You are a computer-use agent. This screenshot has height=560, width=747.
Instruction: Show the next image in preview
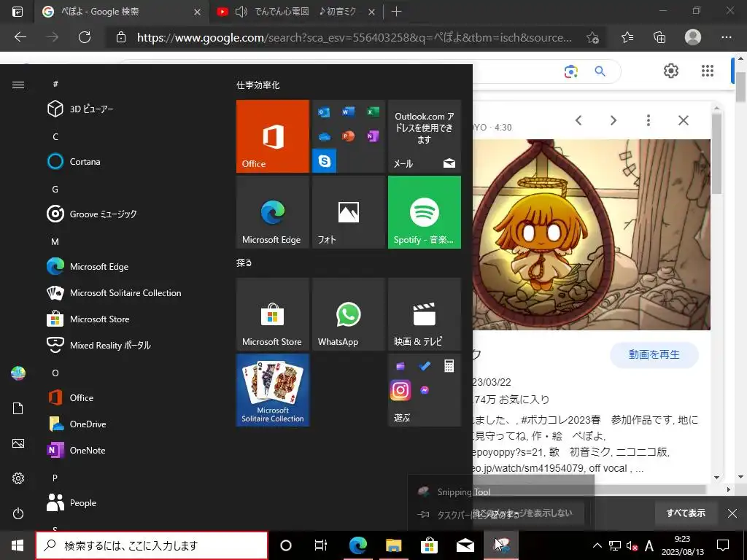pyautogui.click(x=614, y=120)
